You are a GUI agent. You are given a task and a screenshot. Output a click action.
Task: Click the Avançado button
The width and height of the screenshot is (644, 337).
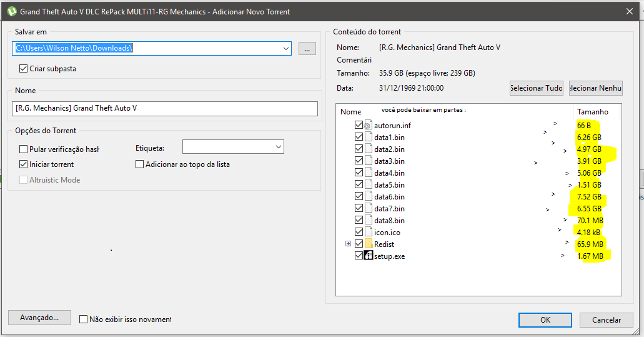tap(39, 318)
